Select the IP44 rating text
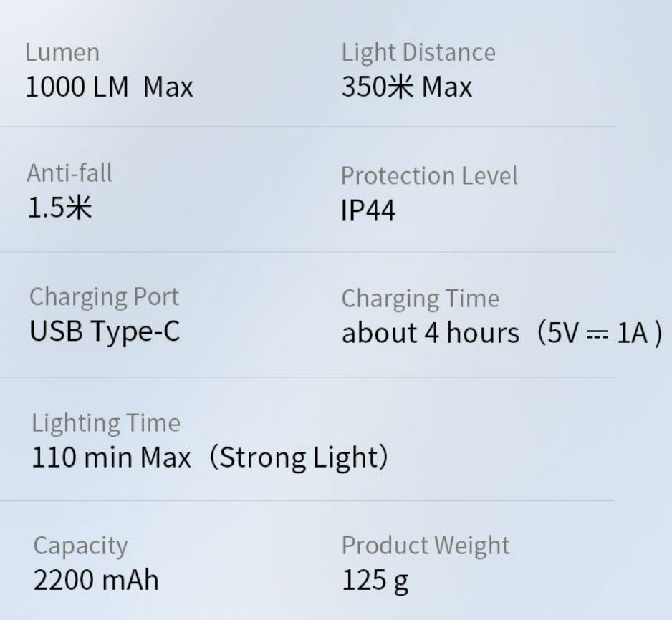Viewport: 672px width, 620px height. [x=368, y=210]
